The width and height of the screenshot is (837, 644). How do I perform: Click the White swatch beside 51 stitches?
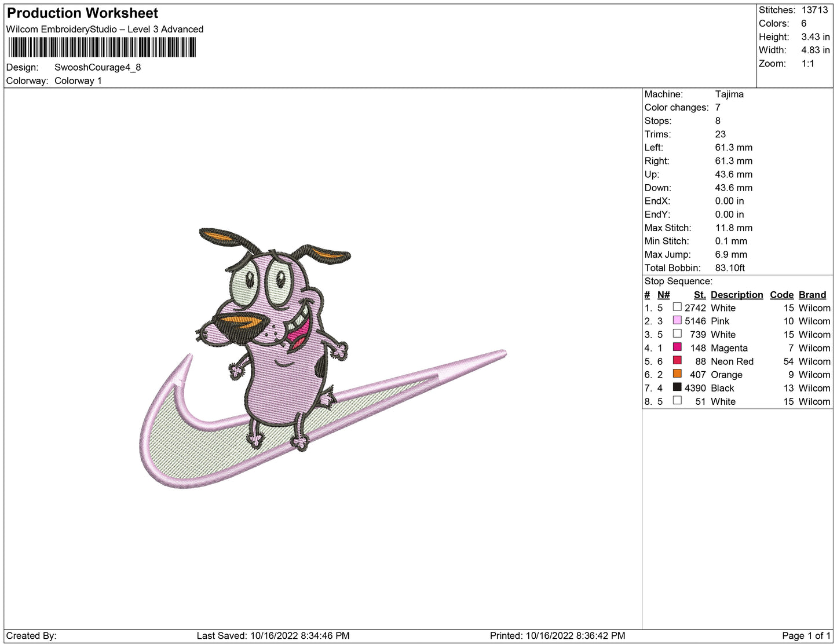[x=677, y=400]
